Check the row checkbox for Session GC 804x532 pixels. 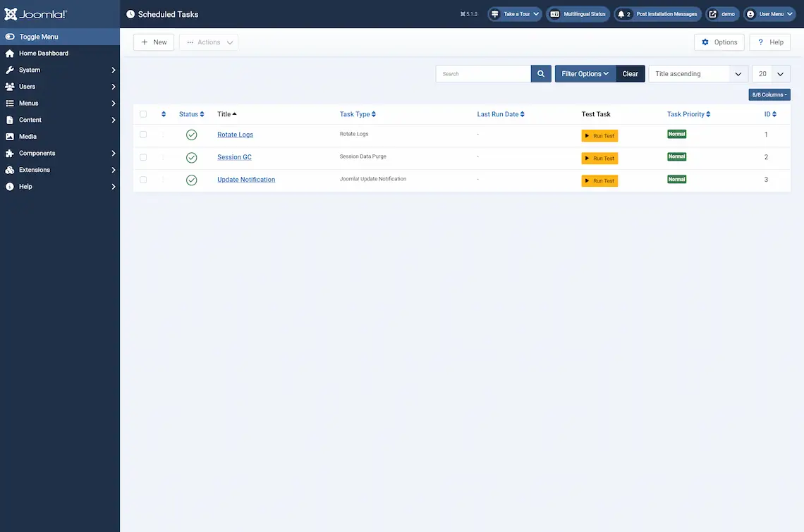click(x=143, y=157)
